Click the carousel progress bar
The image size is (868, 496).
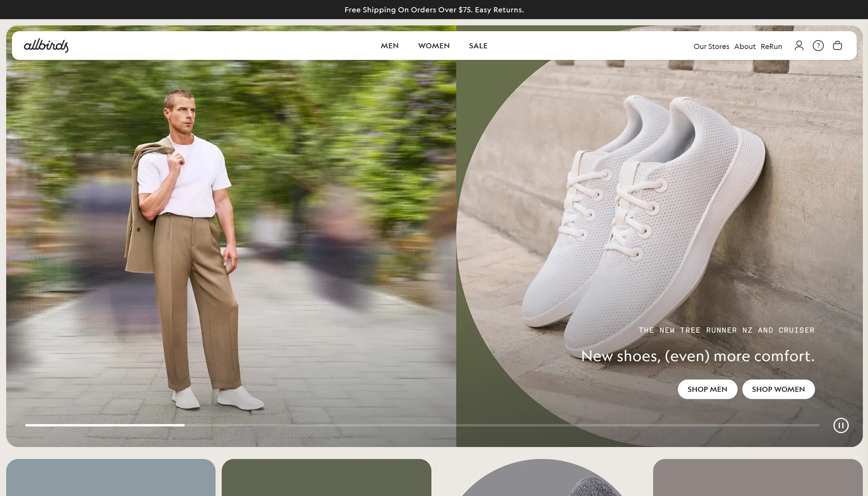422,425
